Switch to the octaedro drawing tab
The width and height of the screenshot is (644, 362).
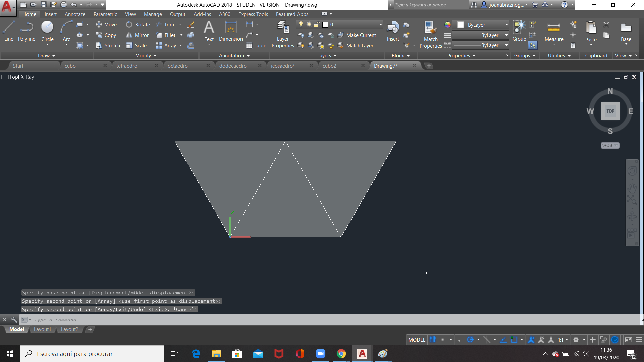click(x=178, y=66)
